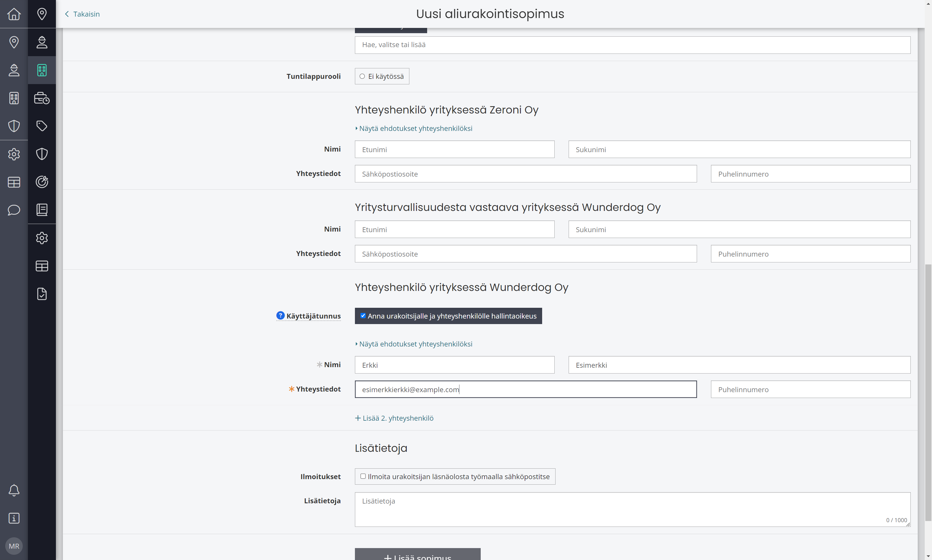Open shield icon in leftmost sidebar column

point(14,126)
